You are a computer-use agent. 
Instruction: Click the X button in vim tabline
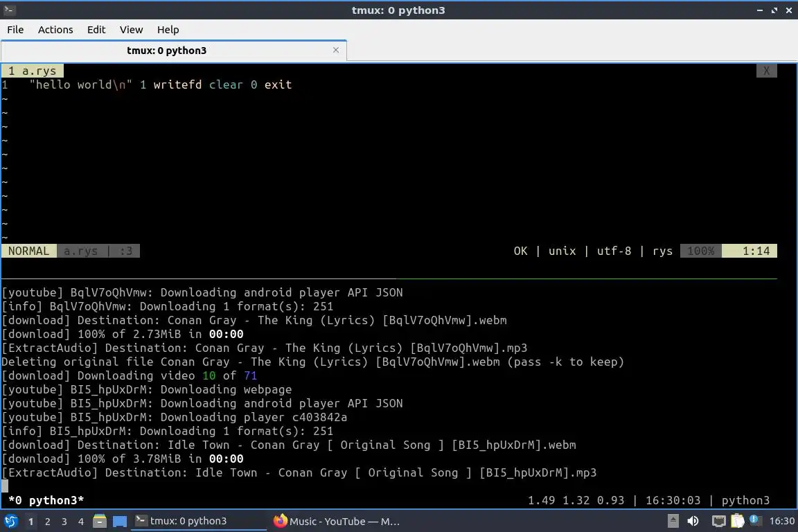pos(766,71)
